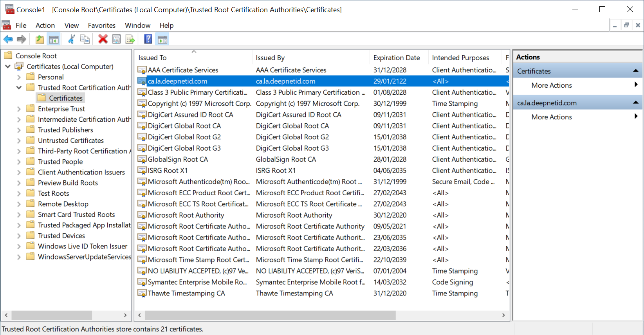This screenshot has width=644, height=335.
Task: Toggle Show/Hide Action Pane button
Action: 162,39
